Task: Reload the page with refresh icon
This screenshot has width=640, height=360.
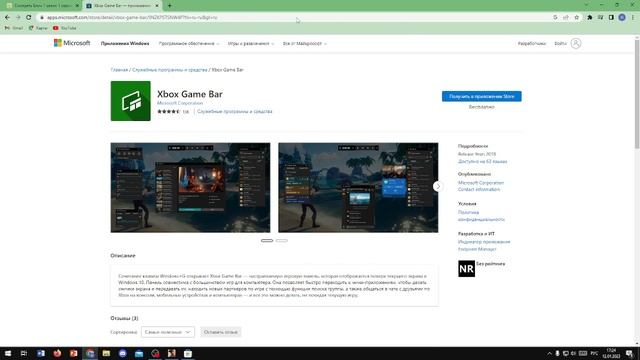Action: [x=29, y=18]
